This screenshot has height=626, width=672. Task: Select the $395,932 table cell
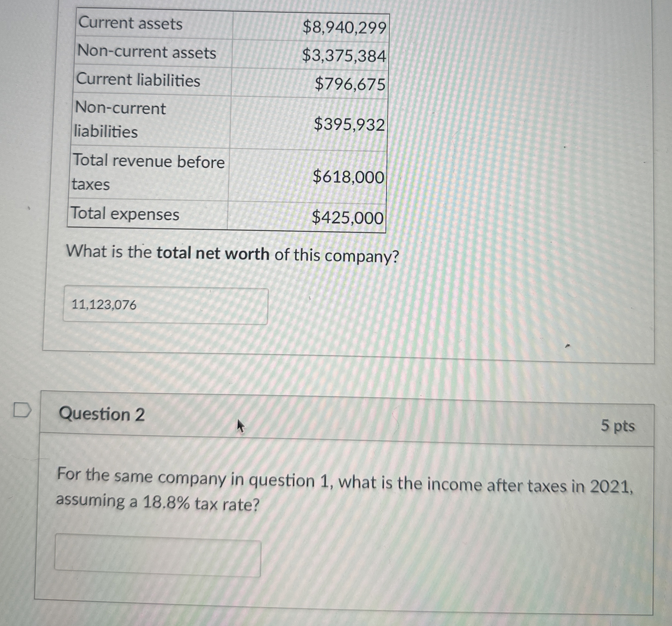pos(349,124)
